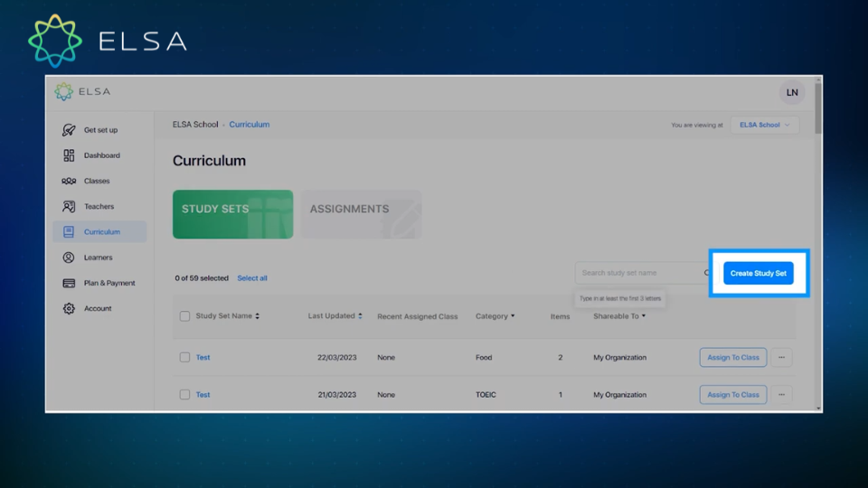868x488 pixels.
Task: Open the Test study set dated 21/03/2023
Action: (203, 395)
